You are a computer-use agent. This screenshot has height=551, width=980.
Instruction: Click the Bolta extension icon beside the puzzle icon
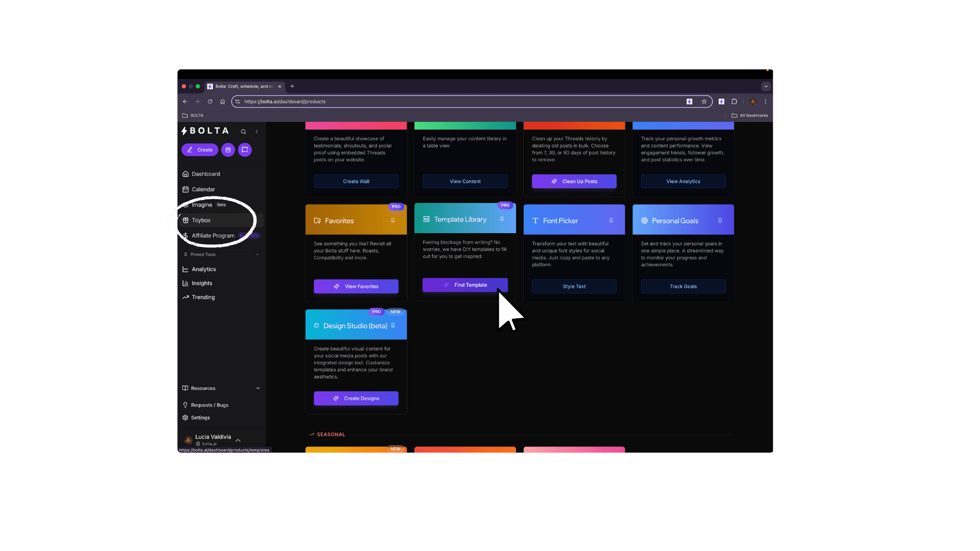(721, 102)
